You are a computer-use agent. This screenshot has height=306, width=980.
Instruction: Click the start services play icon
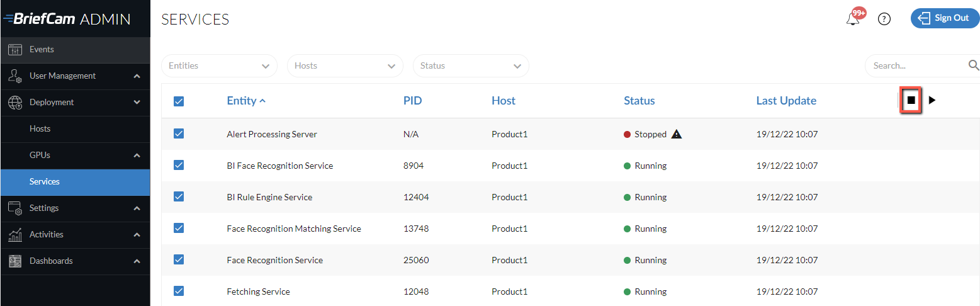[x=932, y=100]
